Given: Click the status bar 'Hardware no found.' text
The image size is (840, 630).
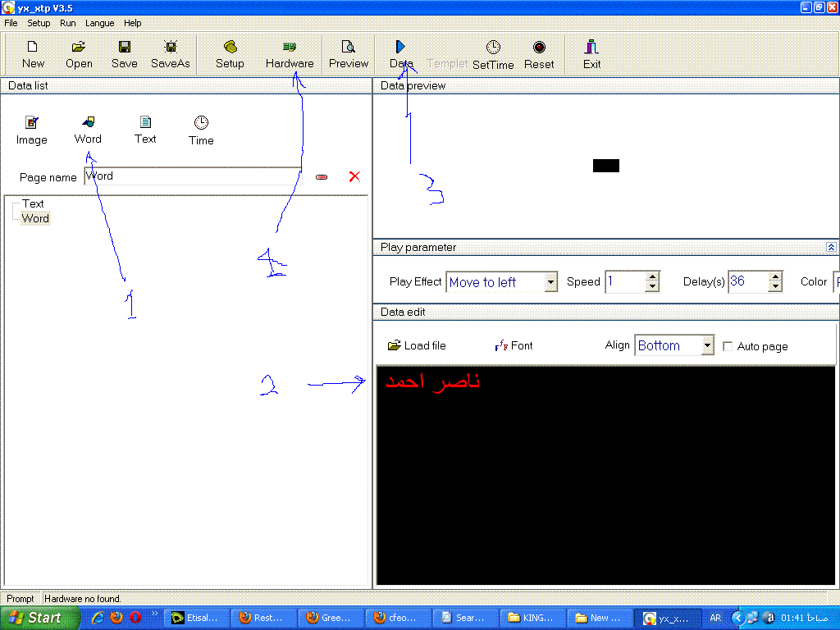Looking at the screenshot, I should [x=83, y=598].
